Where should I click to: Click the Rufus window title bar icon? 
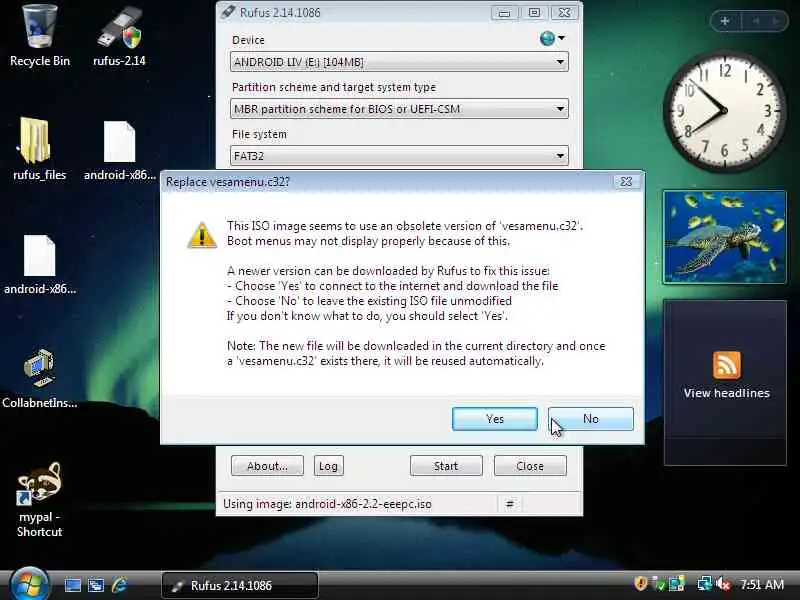[228, 12]
